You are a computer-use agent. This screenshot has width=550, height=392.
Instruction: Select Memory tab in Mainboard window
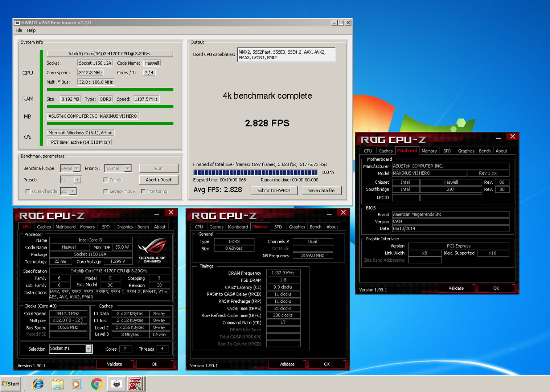point(429,151)
